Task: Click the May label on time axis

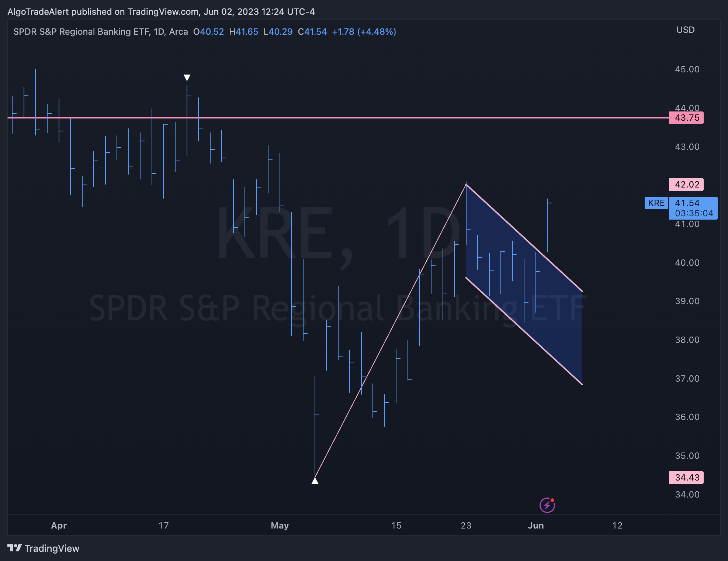Action: [280, 526]
